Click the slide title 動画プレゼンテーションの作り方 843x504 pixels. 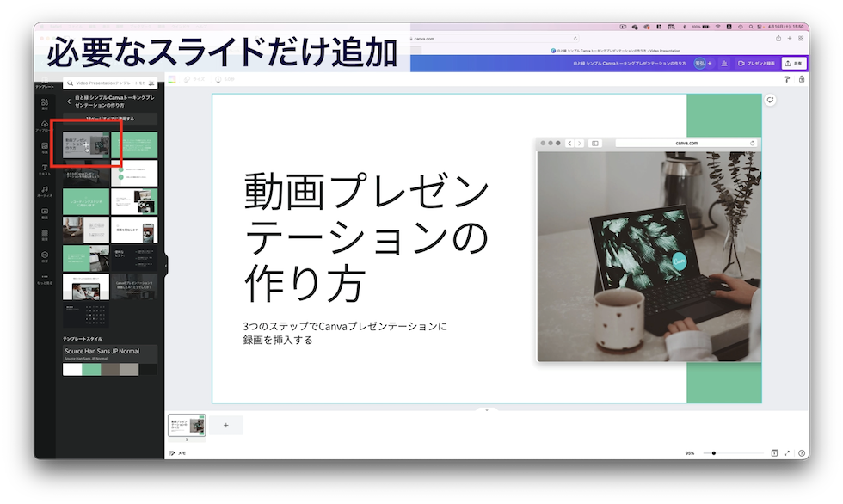click(x=366, y=237)
